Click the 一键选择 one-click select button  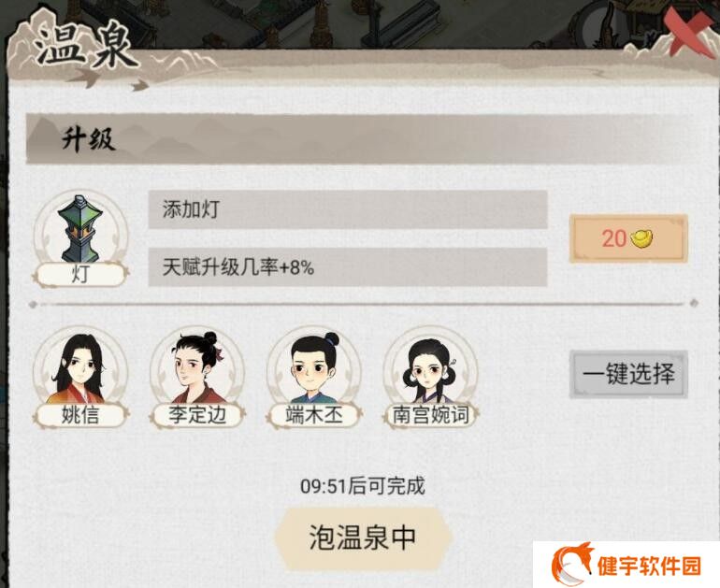tap(628, 374)
